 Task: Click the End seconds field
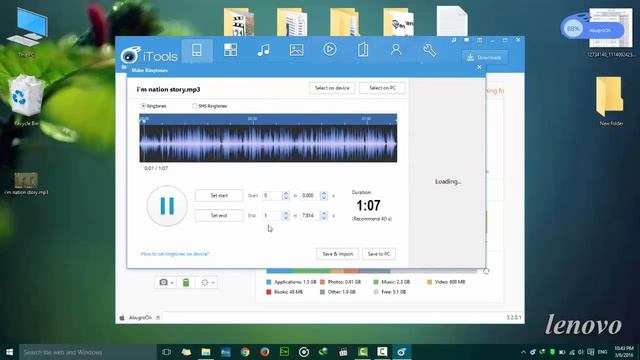pos(310,216)
